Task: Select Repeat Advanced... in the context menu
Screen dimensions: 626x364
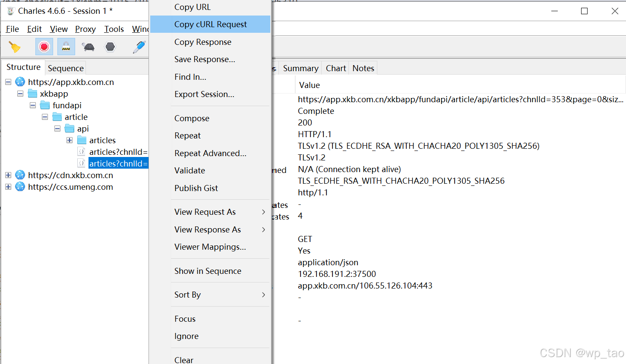Action: click(x=210, y=153)
